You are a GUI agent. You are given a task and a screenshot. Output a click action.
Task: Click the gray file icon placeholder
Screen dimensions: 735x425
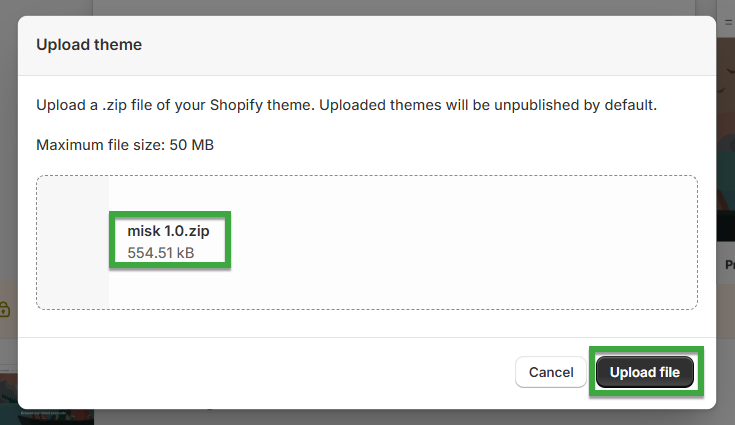73,242
